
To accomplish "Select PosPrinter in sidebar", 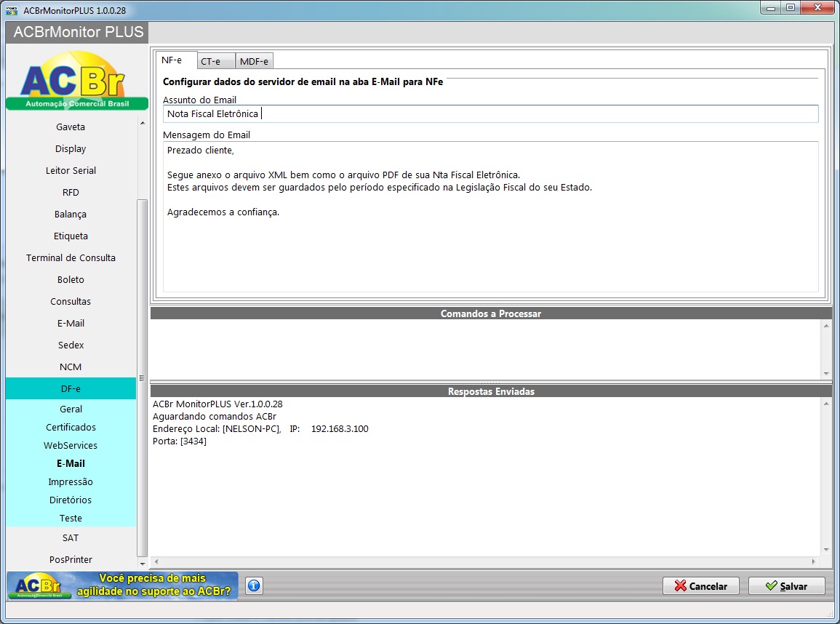I will 71,560.
